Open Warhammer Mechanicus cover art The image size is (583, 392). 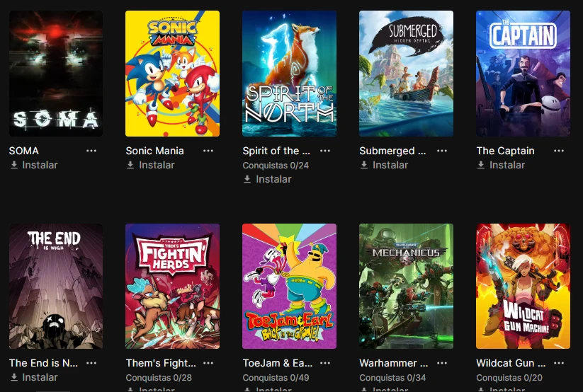point(406,286)
